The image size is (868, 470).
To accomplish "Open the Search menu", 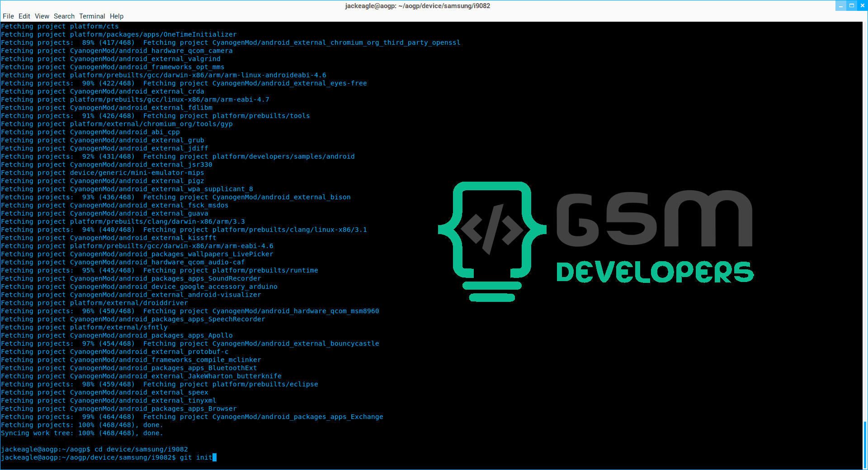I will coord(64,16).
